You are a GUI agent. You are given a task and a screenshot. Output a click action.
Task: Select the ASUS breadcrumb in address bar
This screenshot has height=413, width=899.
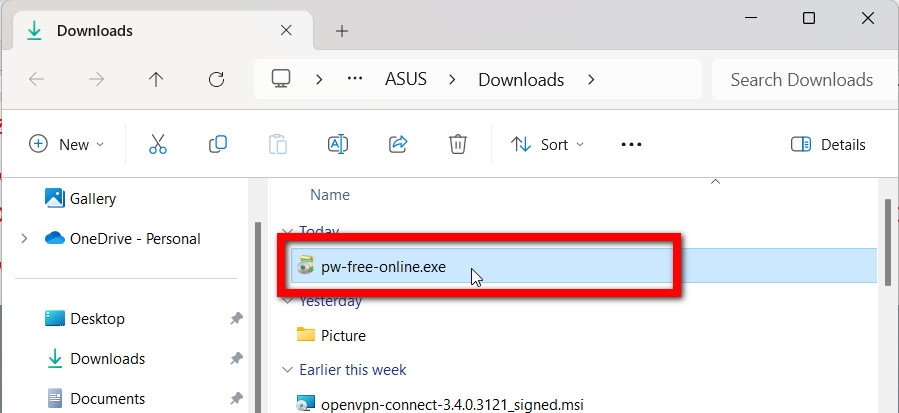point(406,79)
